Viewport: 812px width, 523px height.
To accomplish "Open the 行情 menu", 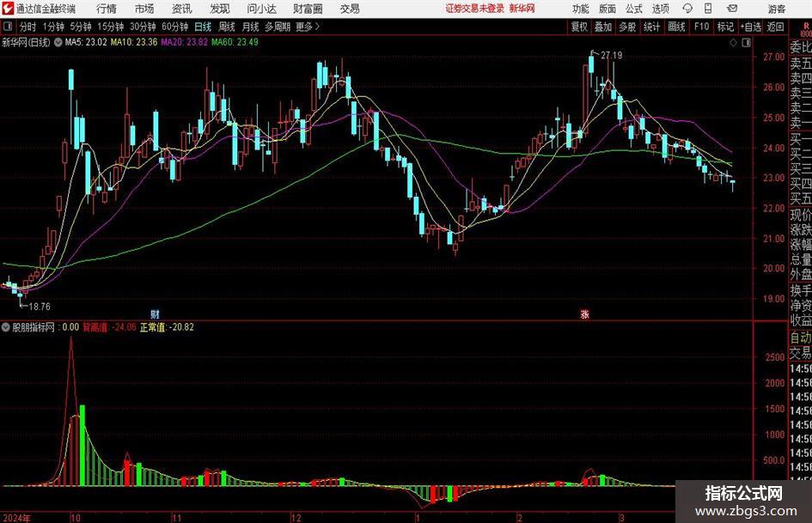I will [107, 9].
